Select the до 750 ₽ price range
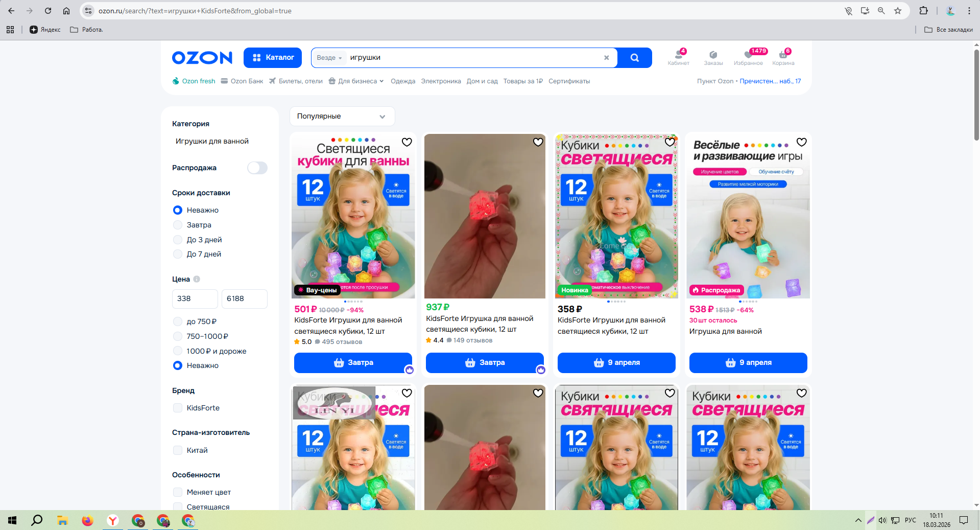This screenshot has height=530, width=980. (x=178, y=321)
